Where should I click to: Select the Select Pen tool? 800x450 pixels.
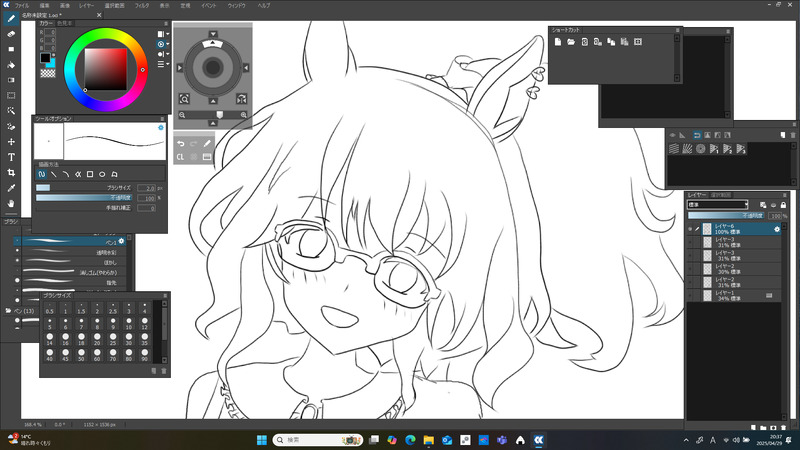click(x=11, y=127)
